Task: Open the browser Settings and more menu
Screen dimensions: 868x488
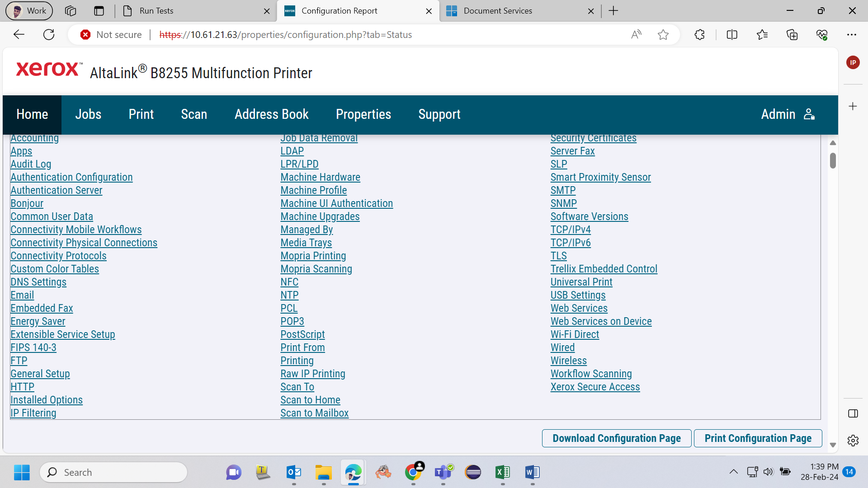Action: click(x=852, y=35)
